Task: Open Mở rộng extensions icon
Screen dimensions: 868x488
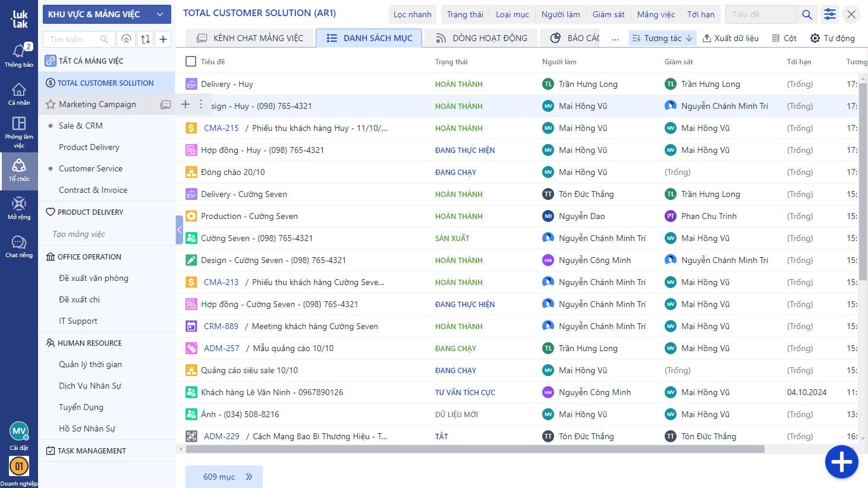Action: (19, 207)
